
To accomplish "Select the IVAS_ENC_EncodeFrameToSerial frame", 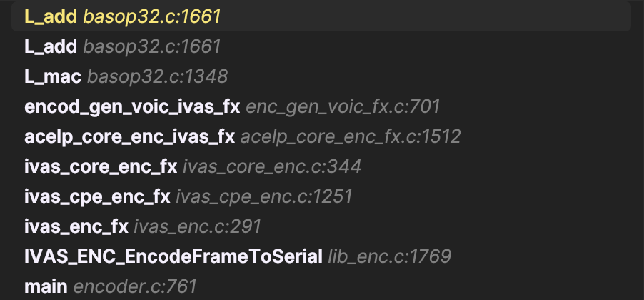I will (173, 257).
